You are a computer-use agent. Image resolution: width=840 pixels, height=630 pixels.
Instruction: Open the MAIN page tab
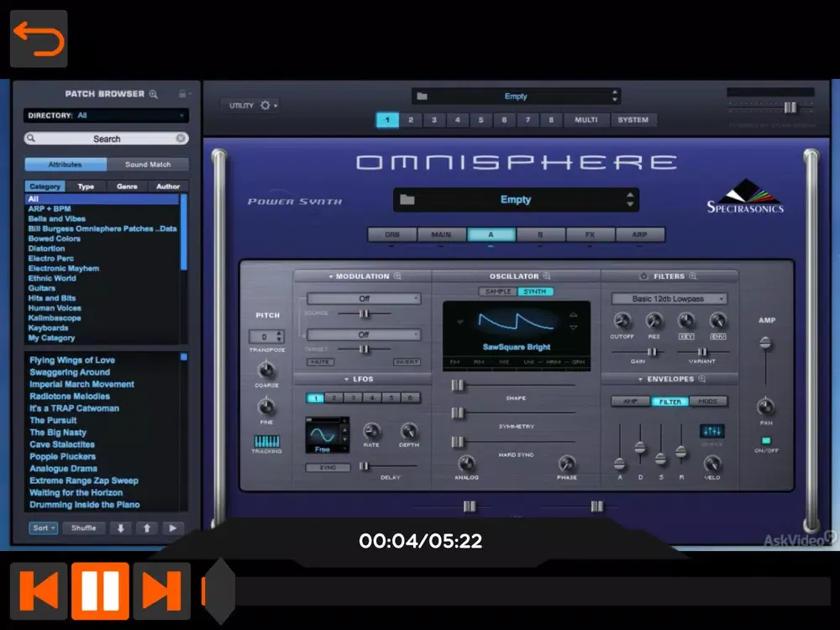[x=442, y=234]
